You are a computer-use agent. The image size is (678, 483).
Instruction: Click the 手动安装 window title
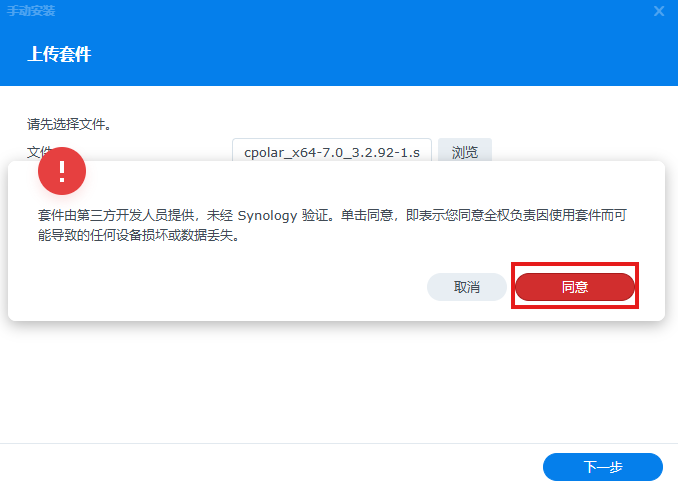[31, 11]
